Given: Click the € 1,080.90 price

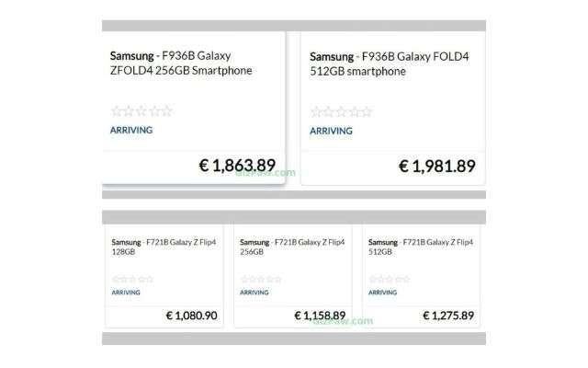Looking at the screenshot, I should tap(192, 316).
